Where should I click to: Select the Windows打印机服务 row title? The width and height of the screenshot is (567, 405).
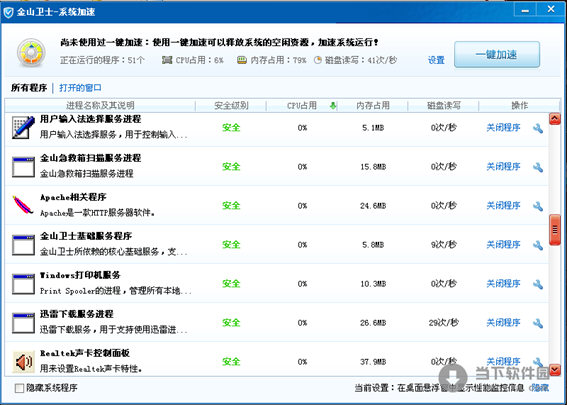[x=80, y=276]
